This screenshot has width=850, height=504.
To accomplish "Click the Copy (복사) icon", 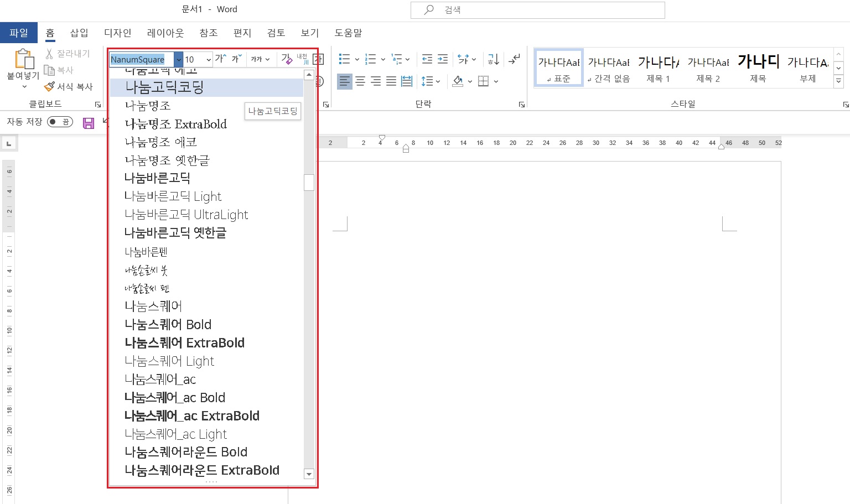I will coord(49,70).
